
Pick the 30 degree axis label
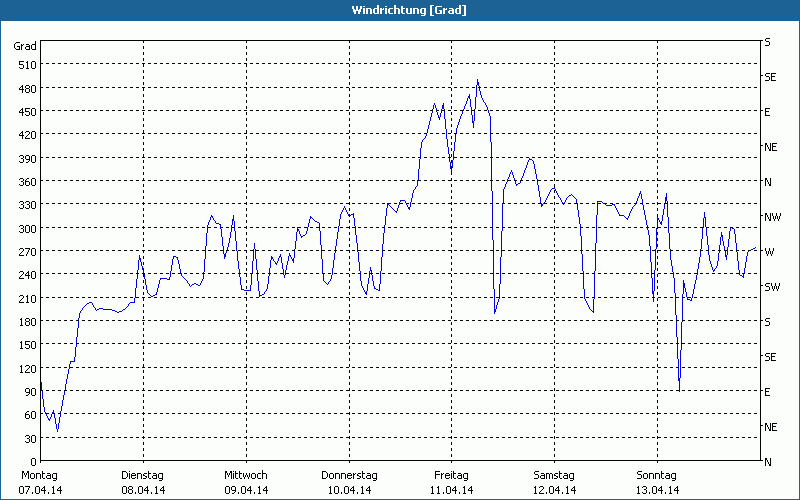pyautogui.click(x=31, y=439)
